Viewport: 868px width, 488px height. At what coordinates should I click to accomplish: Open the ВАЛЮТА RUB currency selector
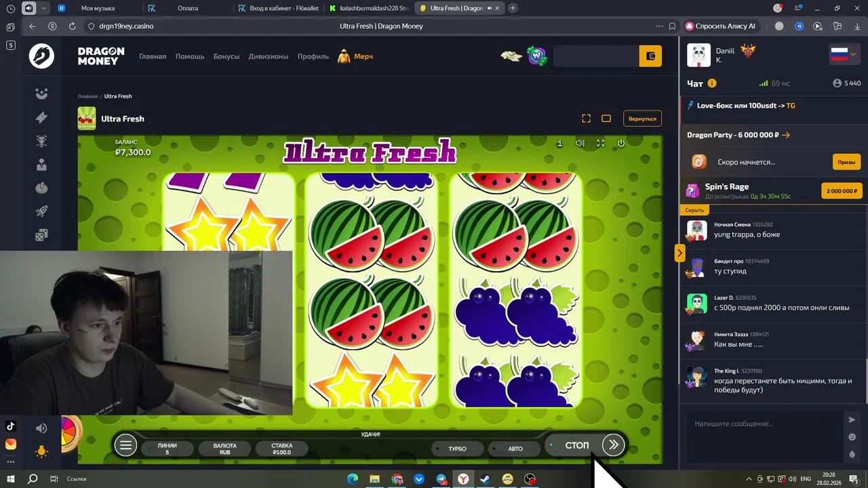[224, 449]
